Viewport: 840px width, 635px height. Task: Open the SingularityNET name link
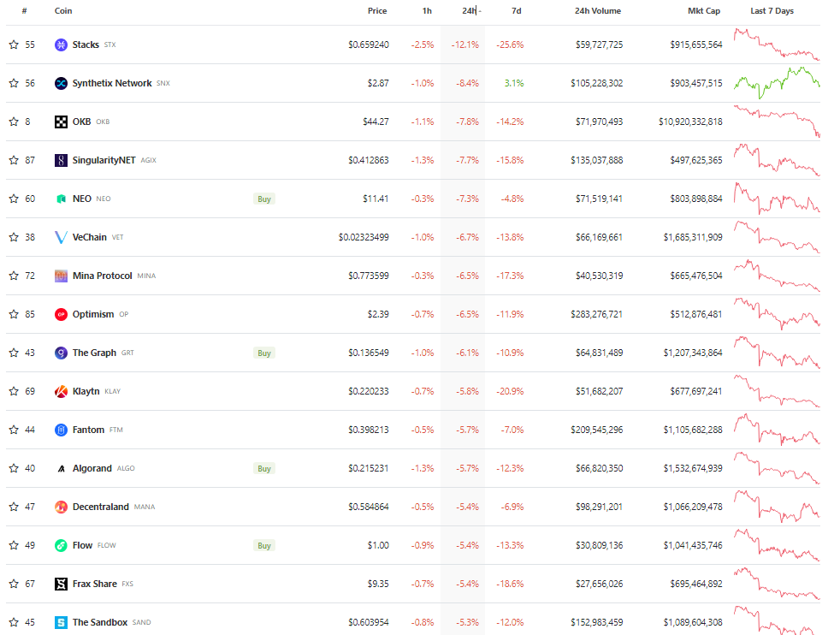(x=104, y=160)
